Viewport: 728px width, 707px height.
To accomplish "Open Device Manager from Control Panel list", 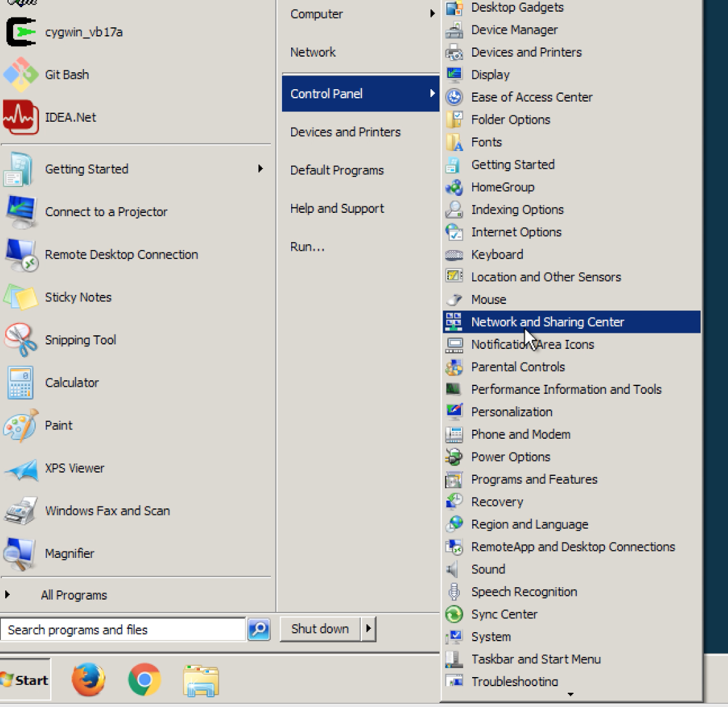I will (x=514, y=30).
